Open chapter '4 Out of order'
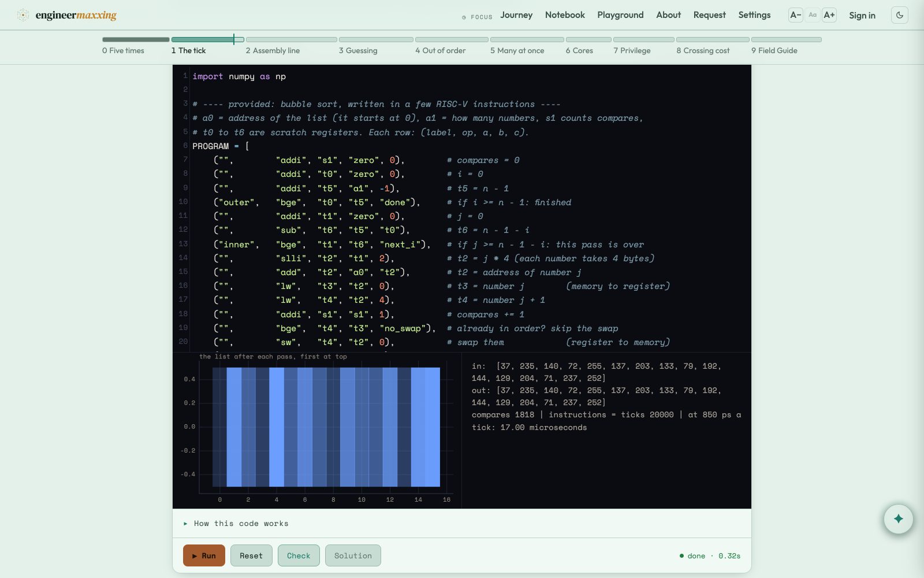924x578 pixels. (440, 51)
